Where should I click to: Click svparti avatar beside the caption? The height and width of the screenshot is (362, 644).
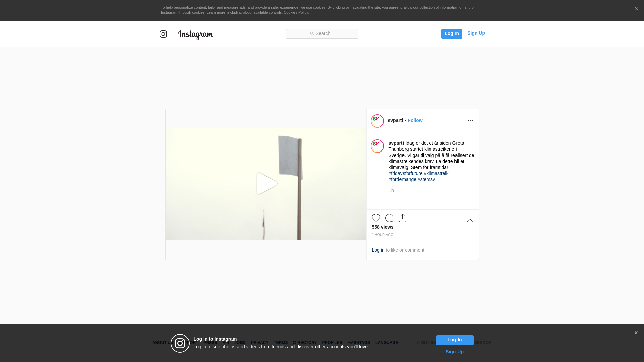pos(377,146)
